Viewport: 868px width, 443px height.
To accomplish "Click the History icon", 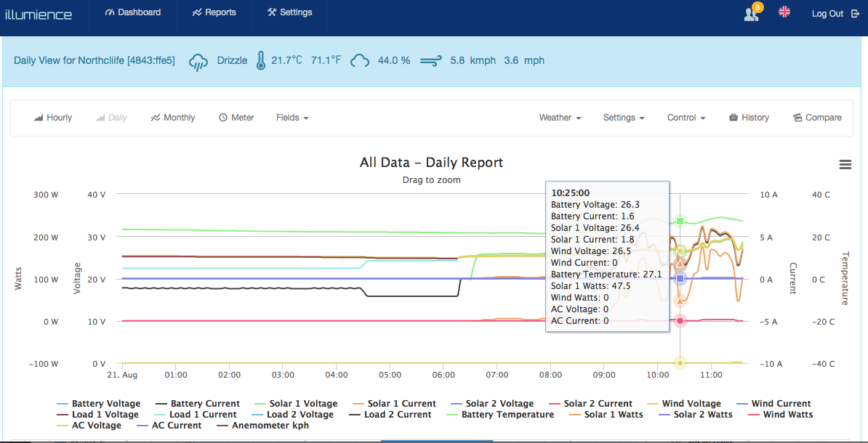I will (734, 118).
